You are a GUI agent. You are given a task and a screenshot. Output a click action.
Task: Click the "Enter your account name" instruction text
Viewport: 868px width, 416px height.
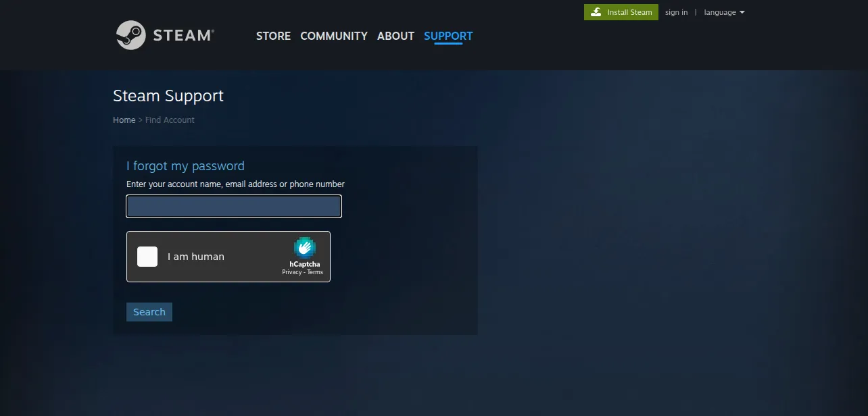[235, 184]
